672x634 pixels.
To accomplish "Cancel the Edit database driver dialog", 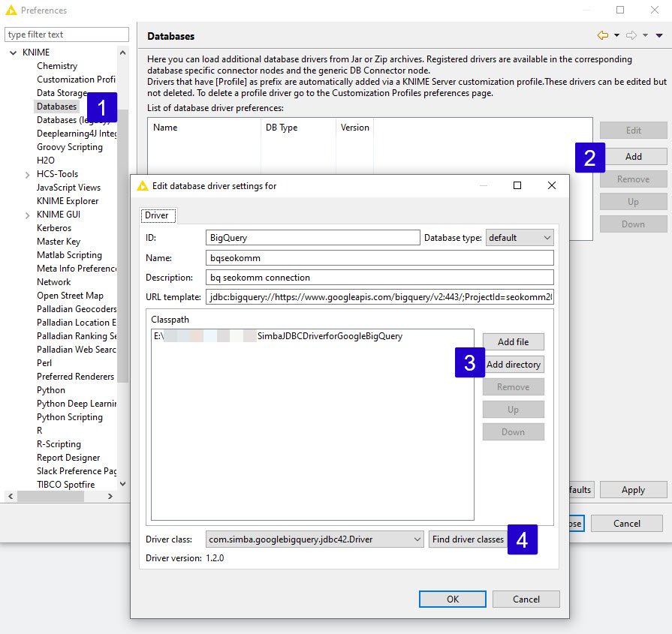I will [x=526, y=599].
